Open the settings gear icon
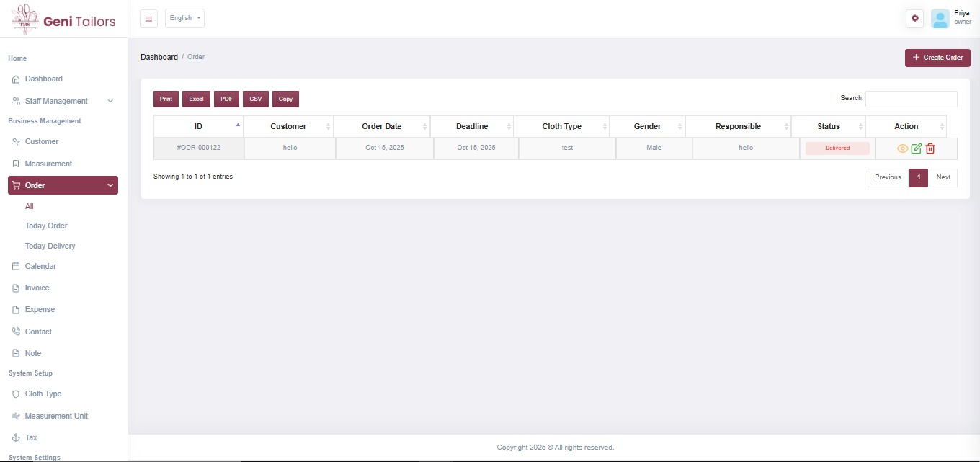The width and height of the screenshot is (980, 462). coord(914,19)
